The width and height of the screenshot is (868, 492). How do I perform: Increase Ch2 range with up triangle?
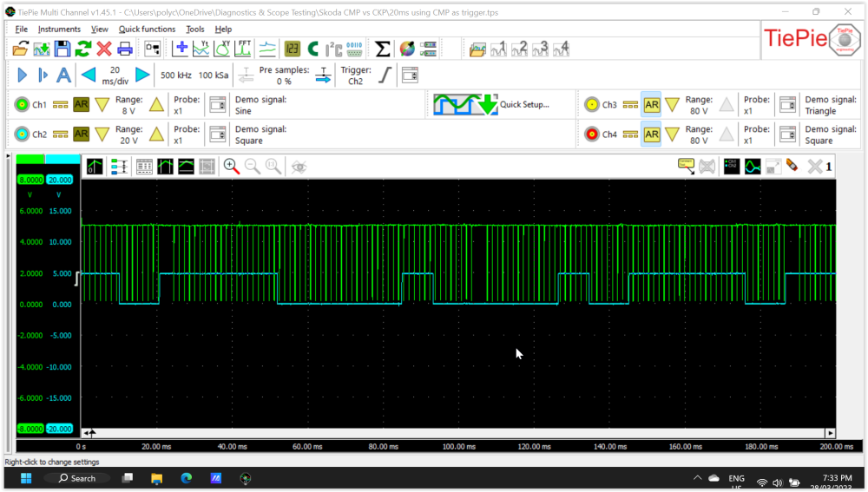click(156, 134)
